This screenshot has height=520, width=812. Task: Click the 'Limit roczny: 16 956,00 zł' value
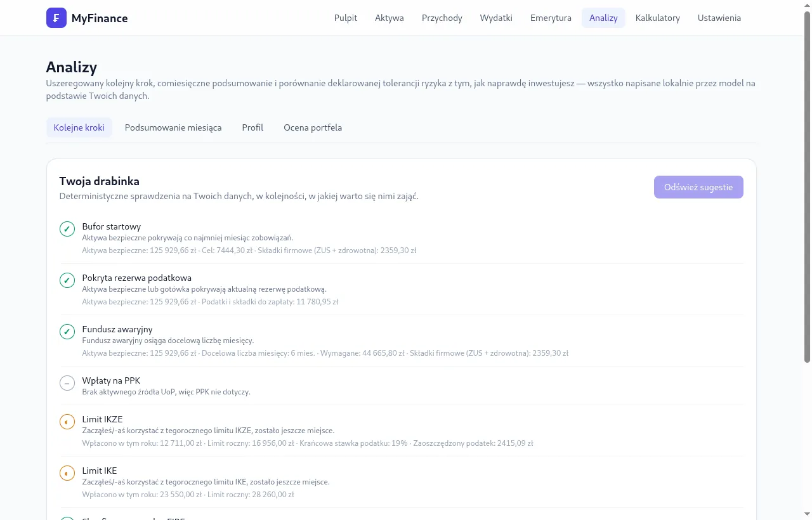coord(251,443)
